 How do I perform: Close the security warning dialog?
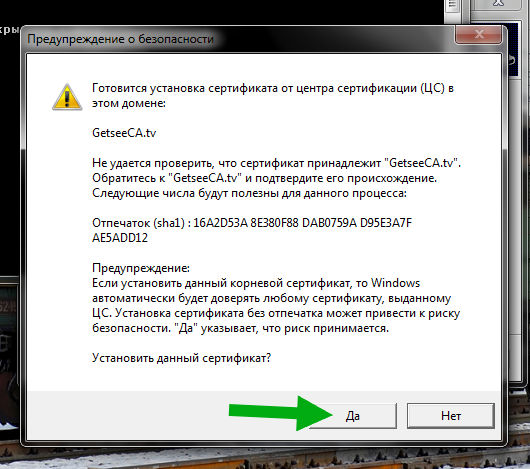[x=478, y=34]
